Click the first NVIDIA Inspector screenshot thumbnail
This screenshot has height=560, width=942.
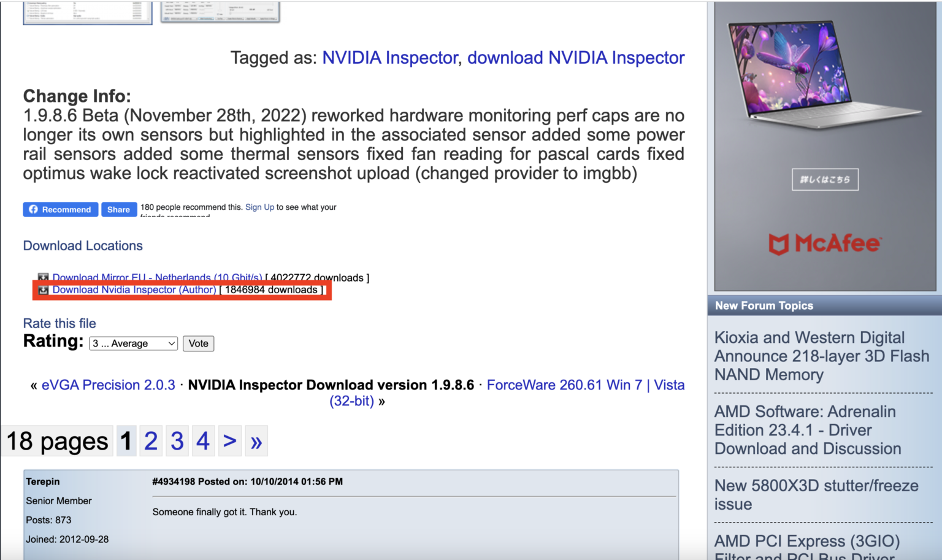(x=87, y=12)
